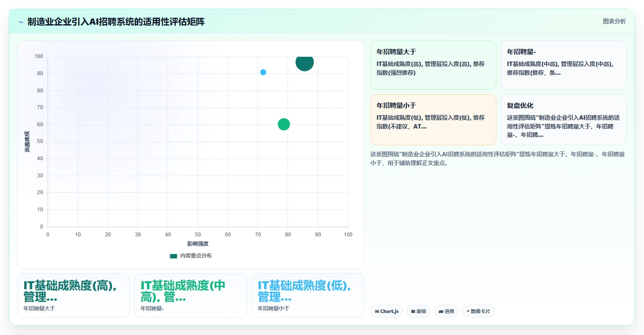Toggle the 内容重点分布 legend color box
Image resolution: width=644 pixels, height=335 pixels.
pos(174,256)
